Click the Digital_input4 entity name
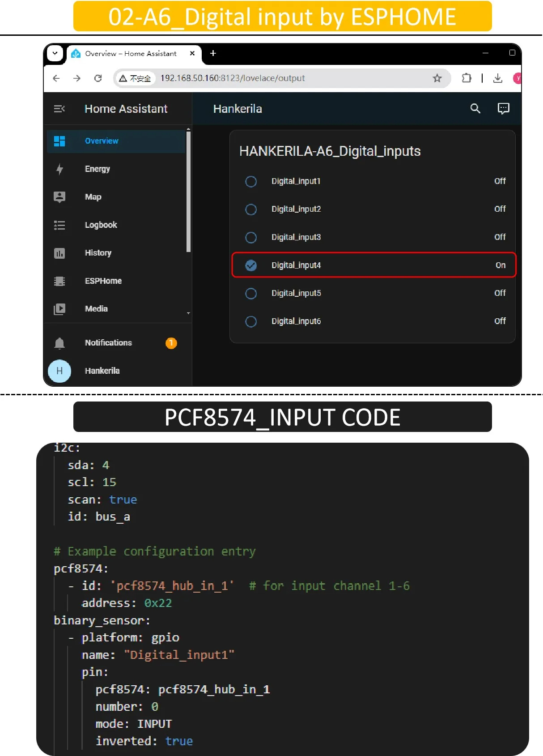Screen dimensions: 543x756 pyautogui.click(x=296, y=265)
